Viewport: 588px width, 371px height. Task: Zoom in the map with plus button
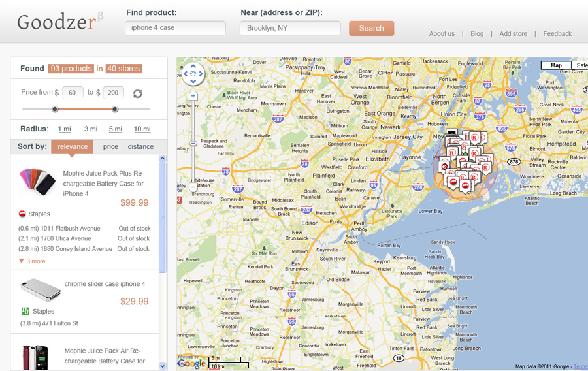tap(193, 96)
